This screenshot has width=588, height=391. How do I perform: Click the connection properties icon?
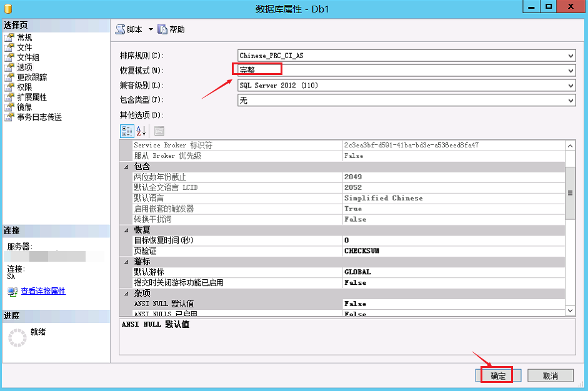coord(12,291)
